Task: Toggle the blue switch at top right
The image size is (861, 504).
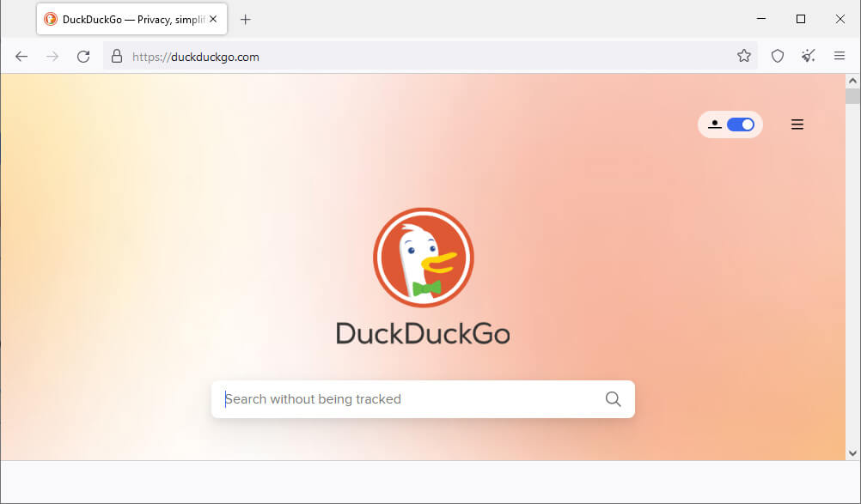Action: [x=741, y=124]
